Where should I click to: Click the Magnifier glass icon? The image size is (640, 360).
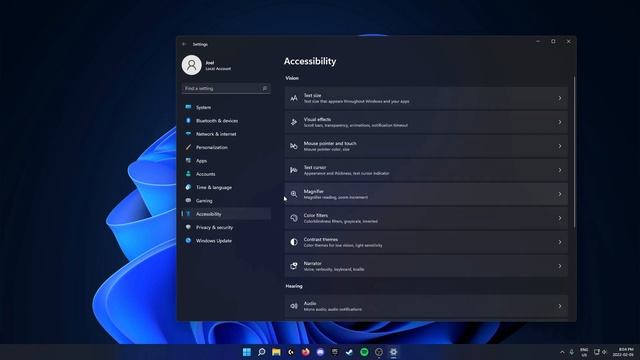(x=294, y=194)
